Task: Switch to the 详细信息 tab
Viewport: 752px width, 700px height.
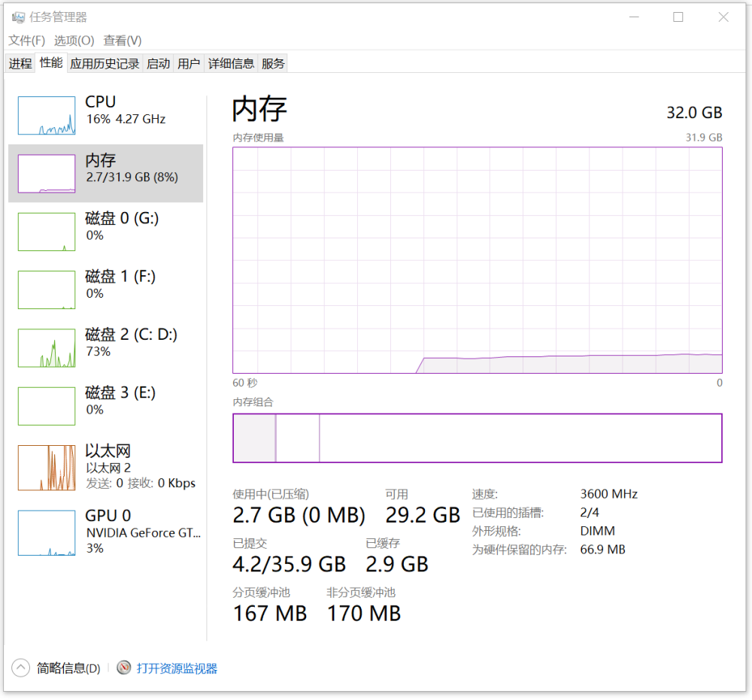Action: click(231, 64)
